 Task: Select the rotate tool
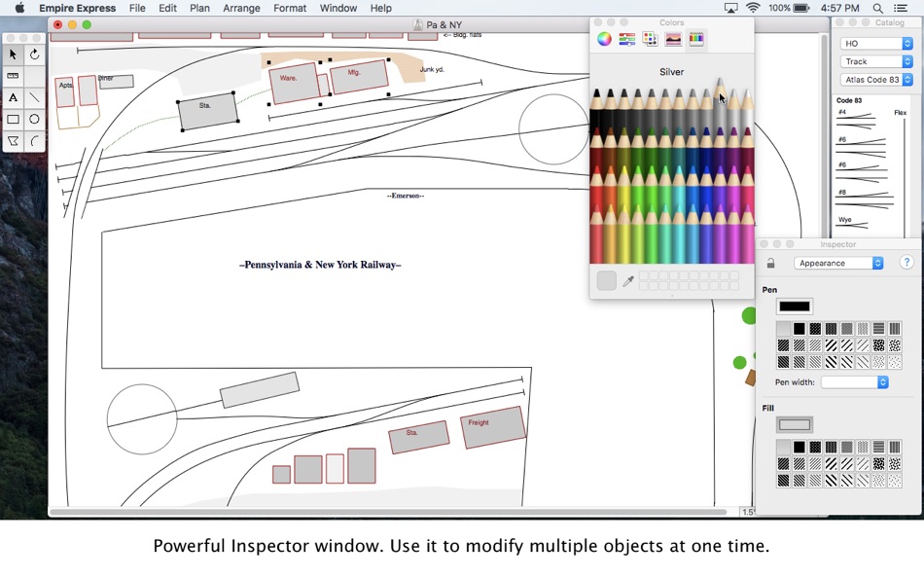tap(35, 54)
